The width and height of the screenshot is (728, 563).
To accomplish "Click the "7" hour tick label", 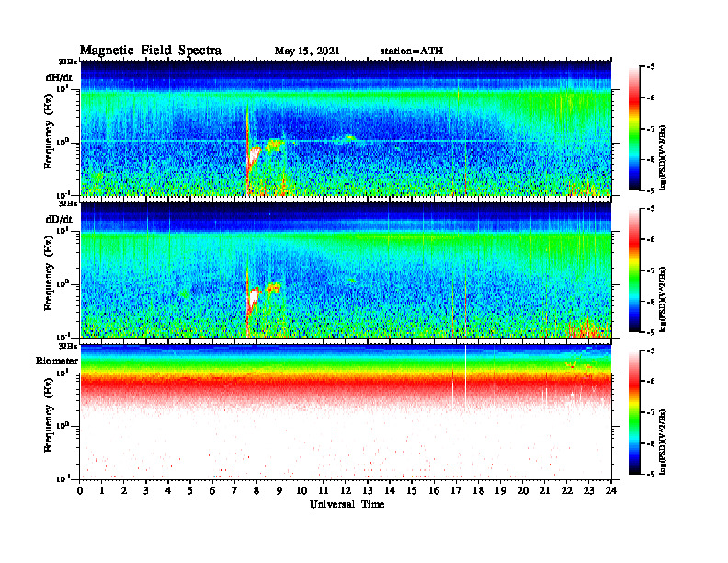I will coord(234,490).
